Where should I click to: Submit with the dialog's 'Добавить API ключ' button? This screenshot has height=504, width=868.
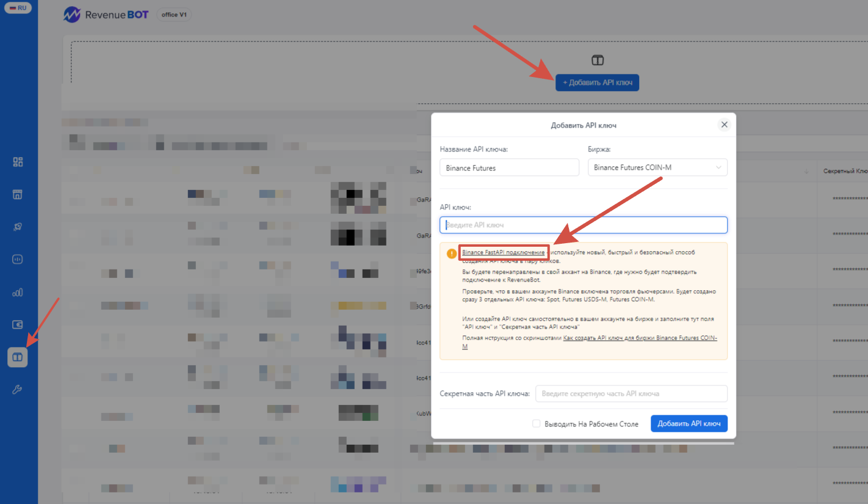click(x=689, y=423)
